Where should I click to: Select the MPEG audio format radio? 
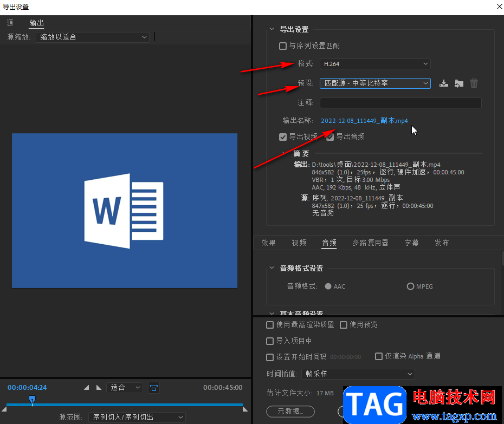click(x=410, y=286)
